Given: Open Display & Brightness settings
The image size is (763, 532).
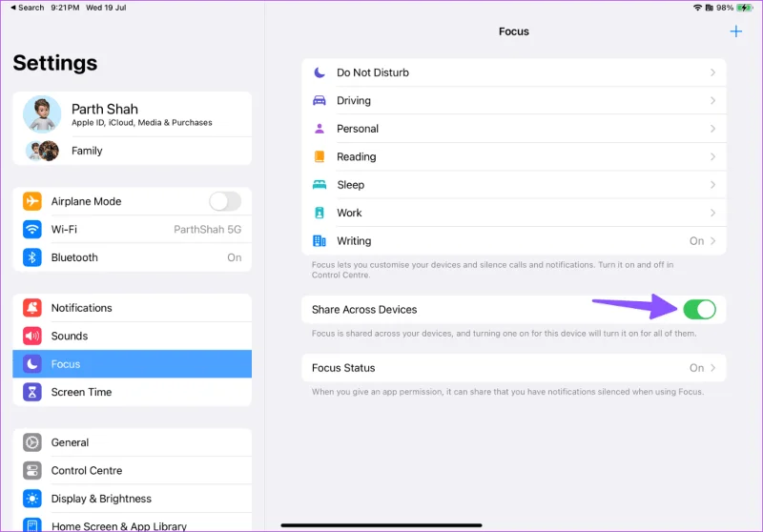Looking at the screenshot, I should [x=132, y=499].
